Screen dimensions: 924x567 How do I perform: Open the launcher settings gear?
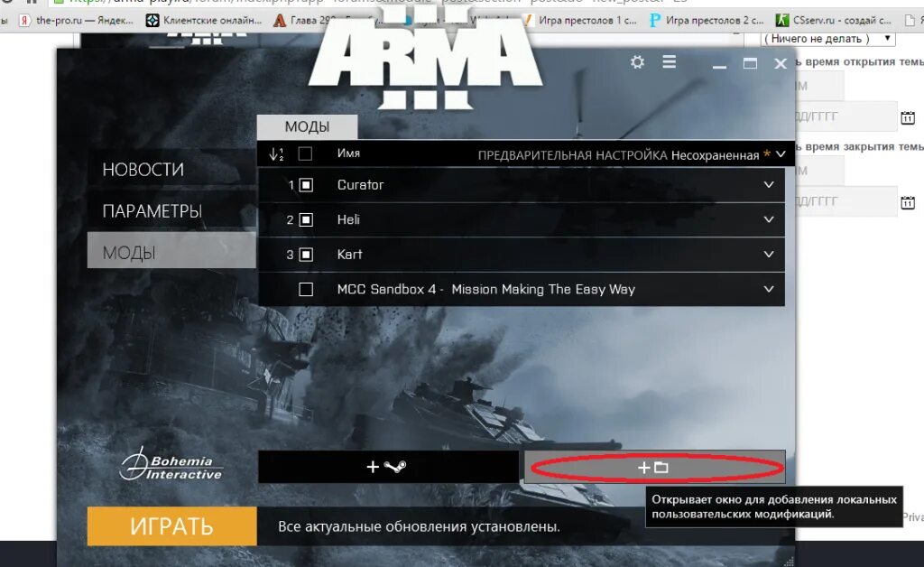(x=638, y=63)
